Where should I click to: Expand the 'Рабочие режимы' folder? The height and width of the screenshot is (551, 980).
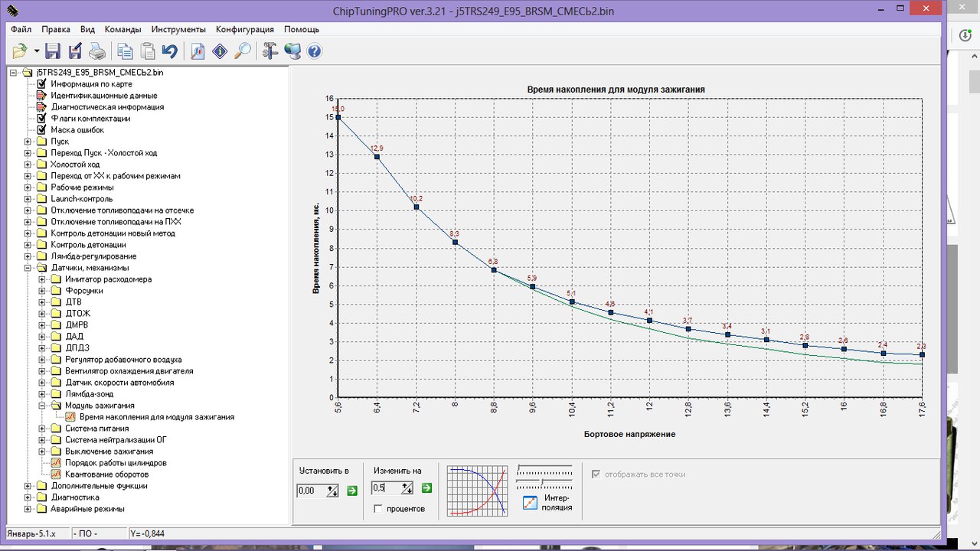[x=28, y=187]
